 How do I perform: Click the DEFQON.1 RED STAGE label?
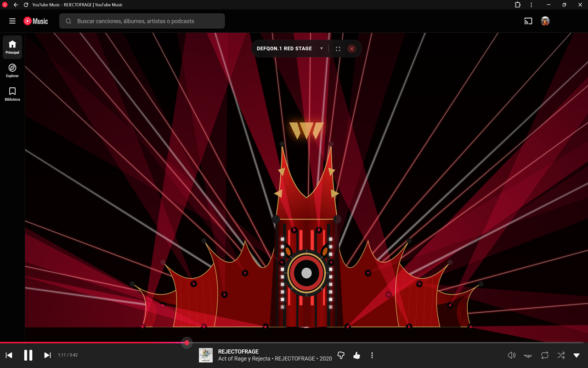click(x=284, y=49)
